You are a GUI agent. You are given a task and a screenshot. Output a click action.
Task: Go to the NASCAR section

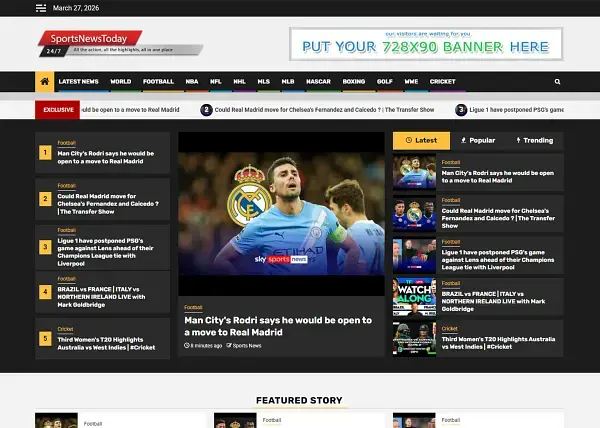tap(318, 81)
